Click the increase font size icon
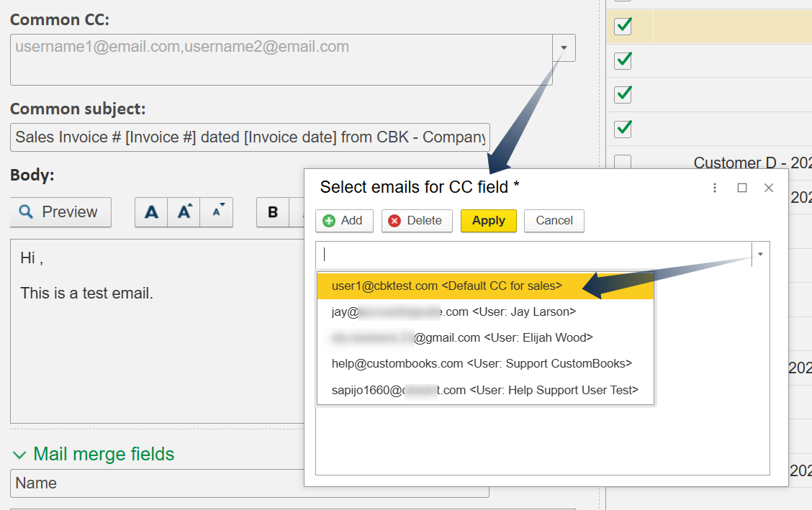The image size is (812, 510). (x=184, y=212)
